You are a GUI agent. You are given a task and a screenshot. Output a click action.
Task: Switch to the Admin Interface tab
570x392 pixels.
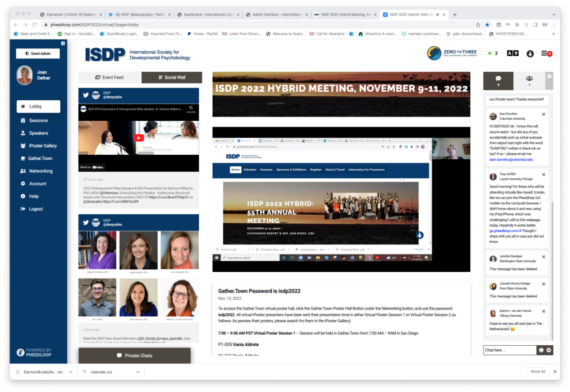click(x=277, y=14)
